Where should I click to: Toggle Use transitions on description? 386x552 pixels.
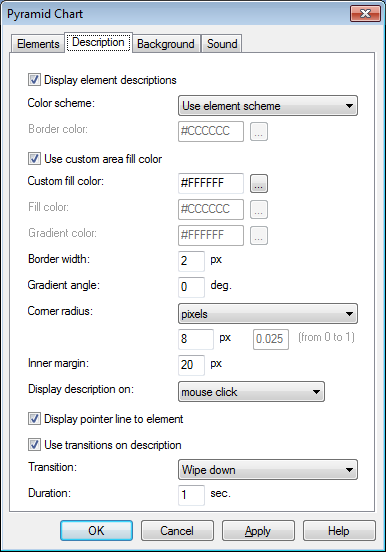point(34,445)
